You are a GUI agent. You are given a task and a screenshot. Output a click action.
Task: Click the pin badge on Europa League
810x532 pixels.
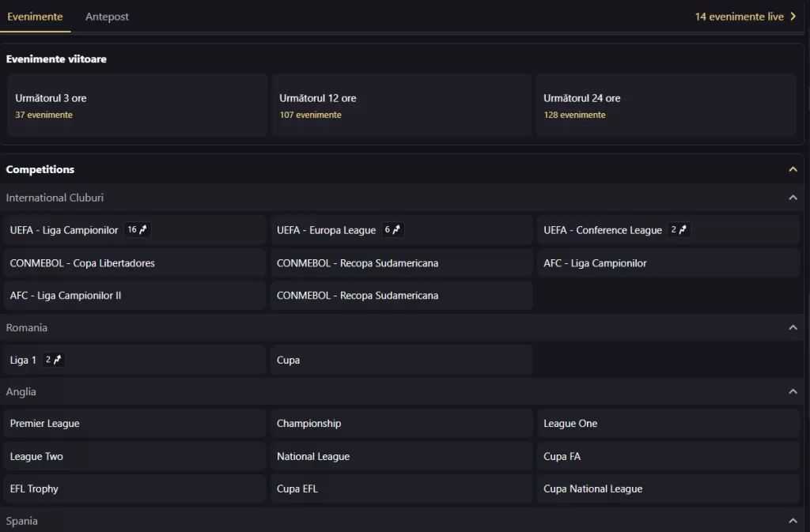tap(392, 229)
